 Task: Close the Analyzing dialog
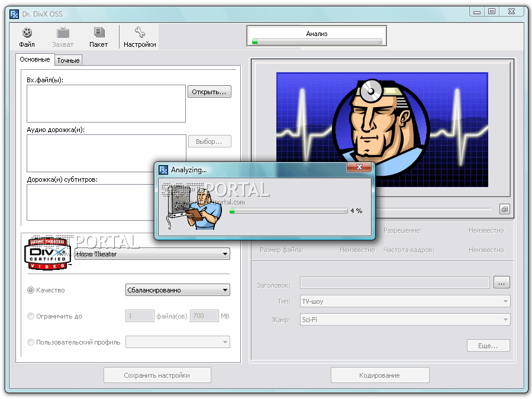pos(359,166)
